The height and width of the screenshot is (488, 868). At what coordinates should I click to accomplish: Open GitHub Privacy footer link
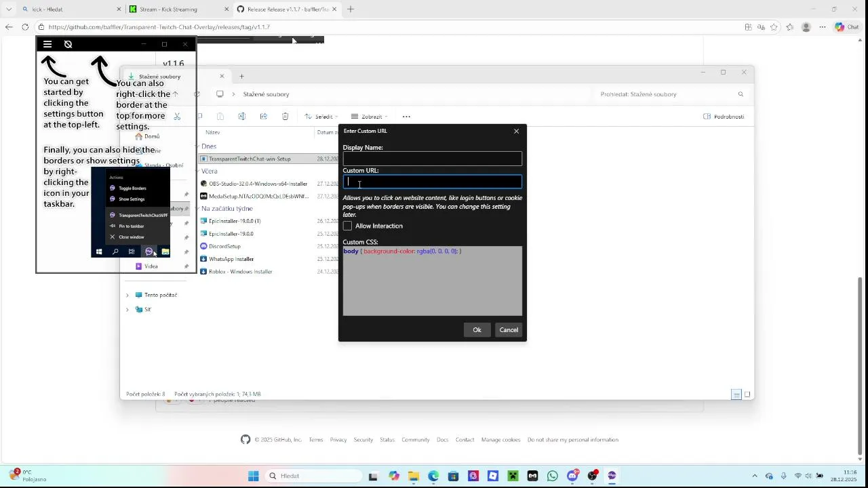[x=338, y=440]
